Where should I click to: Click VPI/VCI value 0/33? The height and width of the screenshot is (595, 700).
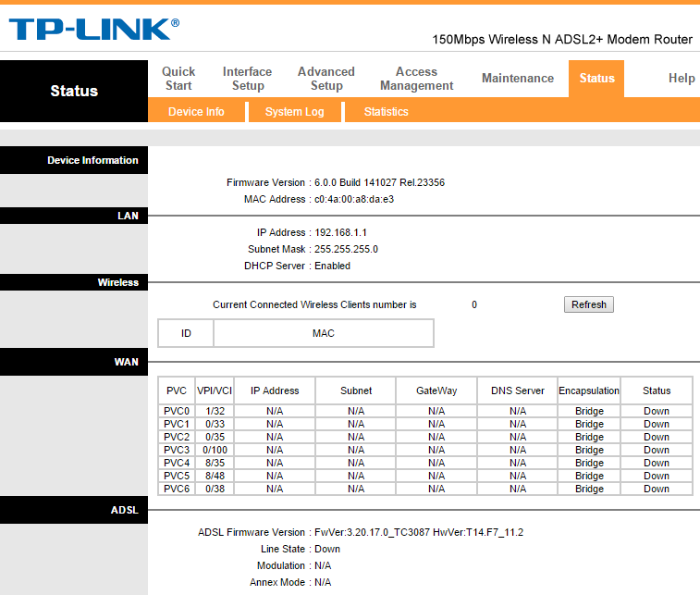coord(215,424)
